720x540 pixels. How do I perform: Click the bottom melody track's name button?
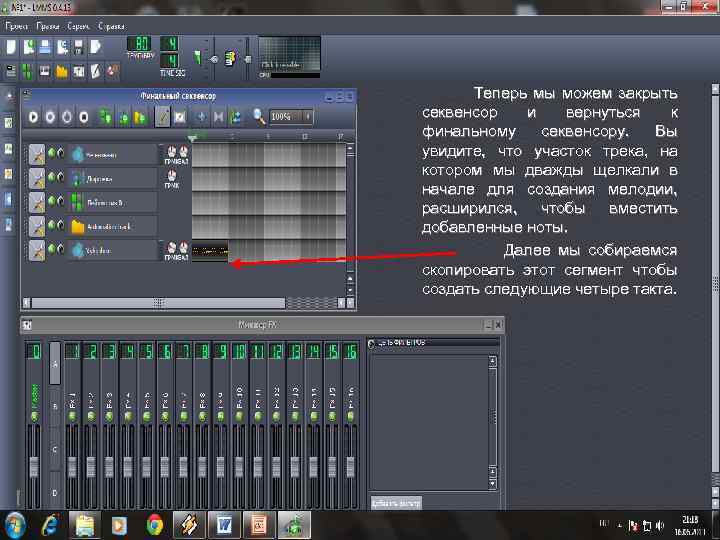[113, 250]
